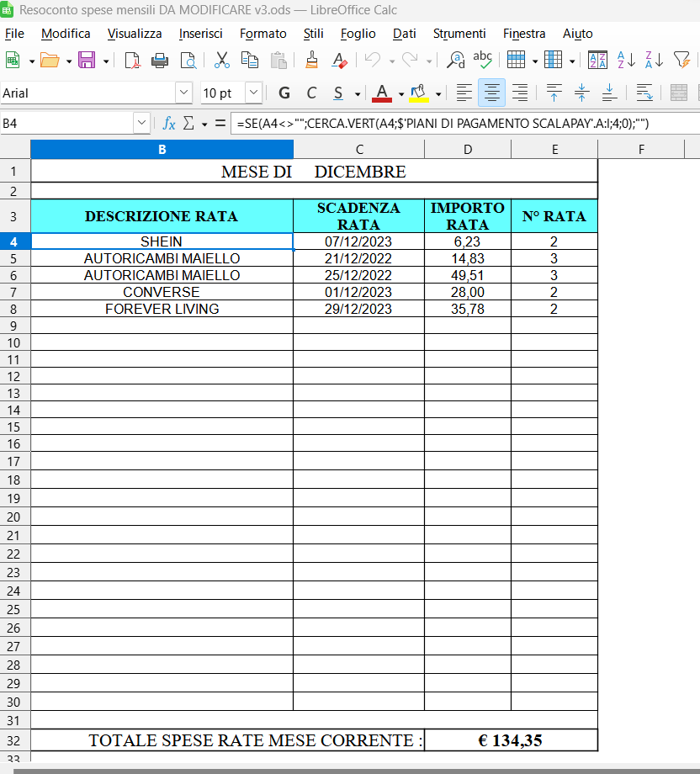Image resolution: width=700 pixels, height=774 pixels.
Task: Select row 32 header
Action: point(14,741)
